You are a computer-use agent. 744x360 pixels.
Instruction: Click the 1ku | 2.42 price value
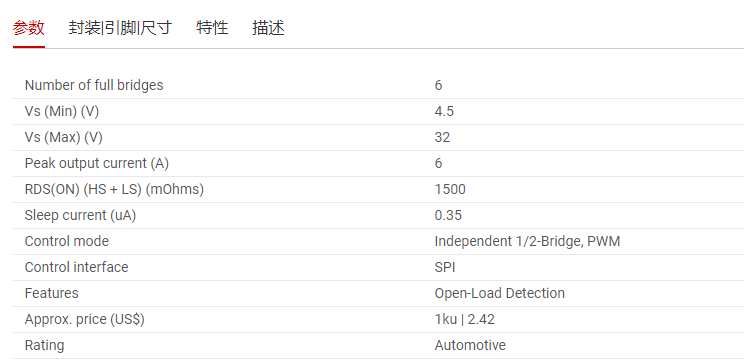pyautogui.click(x=465, y=319)
